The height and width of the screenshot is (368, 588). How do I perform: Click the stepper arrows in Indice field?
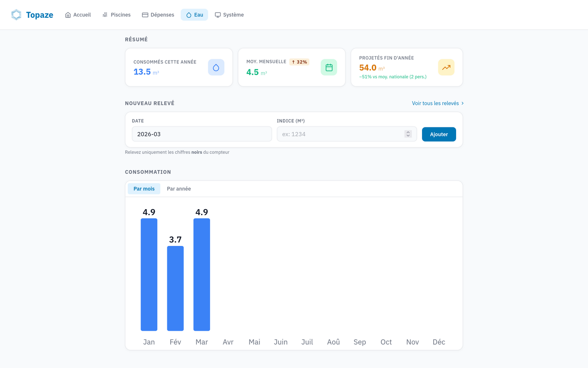tap(408, 134)
